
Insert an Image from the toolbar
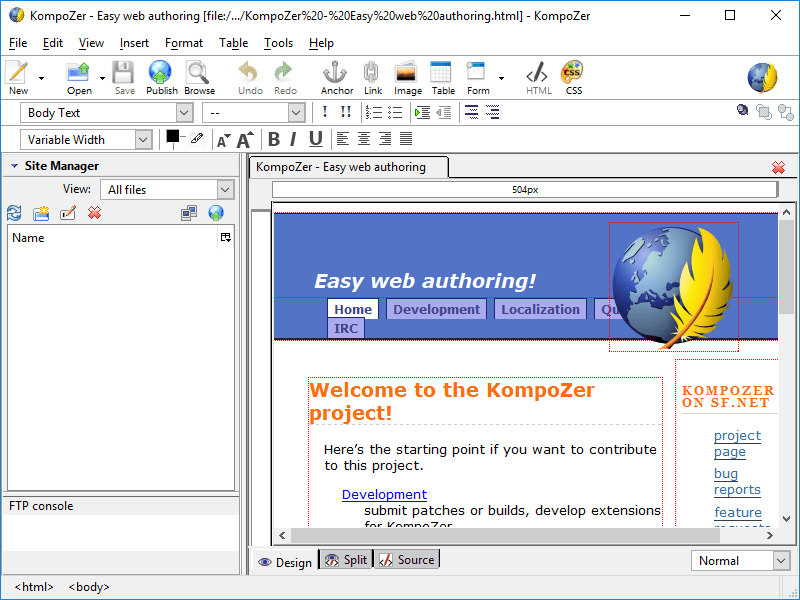tap(406, 72)
